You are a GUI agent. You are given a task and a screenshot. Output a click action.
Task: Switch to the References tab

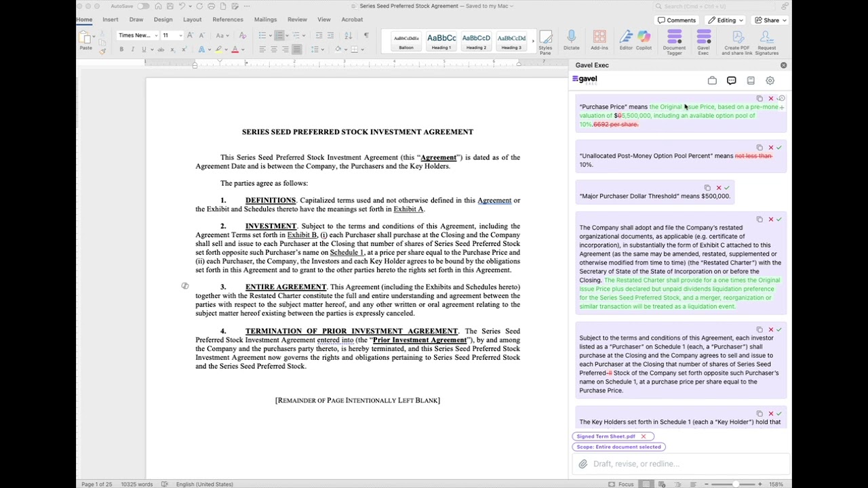[x=228, y=20]
